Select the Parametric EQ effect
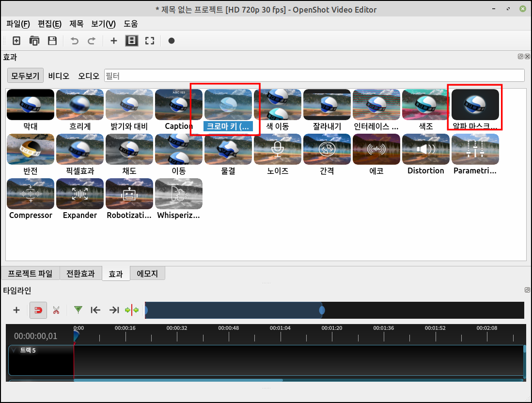 pos(475,155)
